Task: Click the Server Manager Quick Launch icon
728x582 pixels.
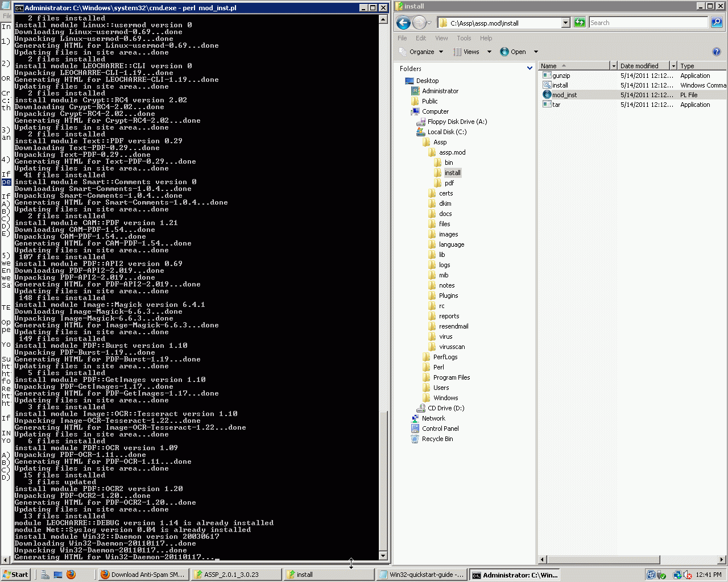Action: click(45, 575)
